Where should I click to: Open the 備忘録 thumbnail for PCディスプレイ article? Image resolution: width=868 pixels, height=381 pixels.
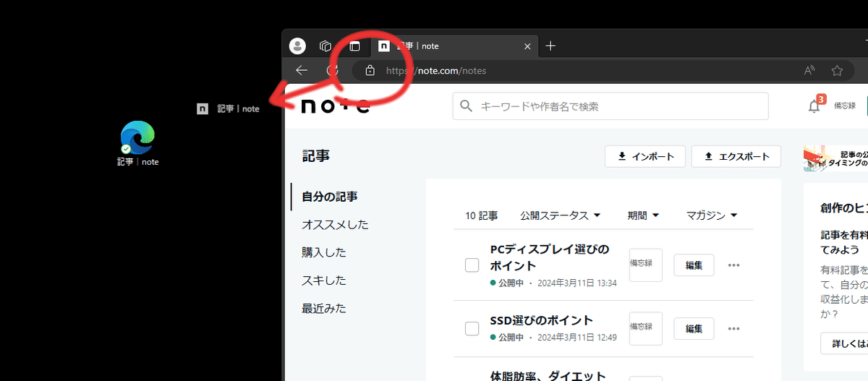[646, 265]
